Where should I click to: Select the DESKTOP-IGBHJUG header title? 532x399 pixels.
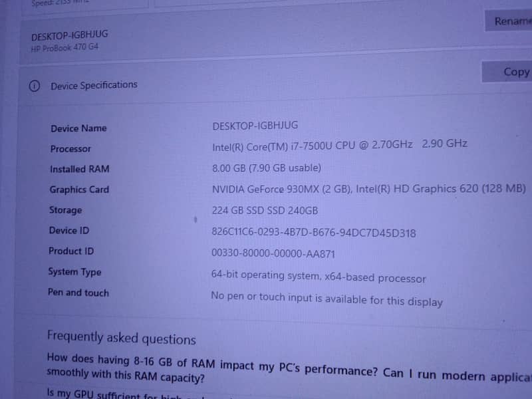coord(70,35)
